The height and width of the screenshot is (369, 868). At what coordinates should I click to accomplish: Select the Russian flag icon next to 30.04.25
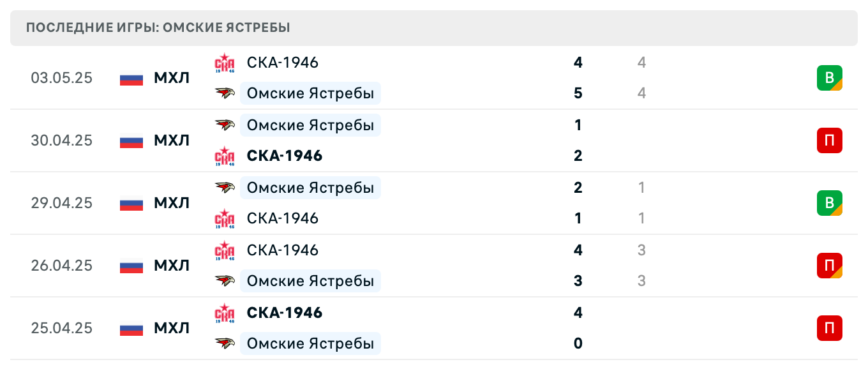click(x=130, y=140)
